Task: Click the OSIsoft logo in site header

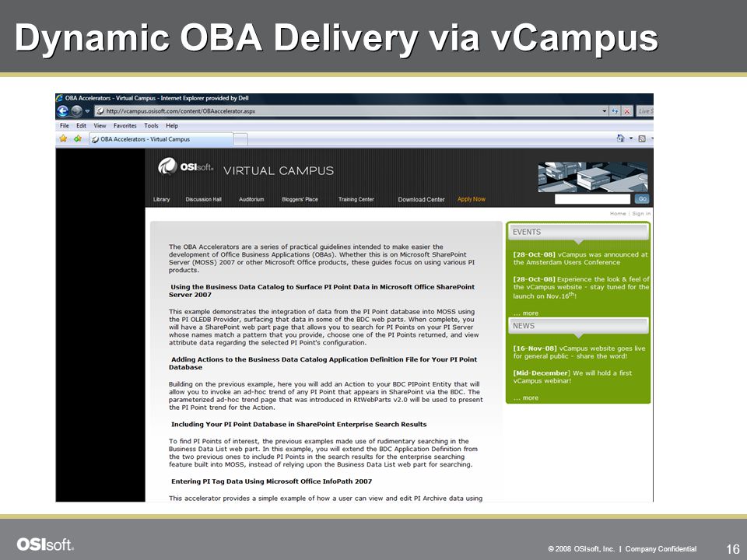Action: coord(186,167)
